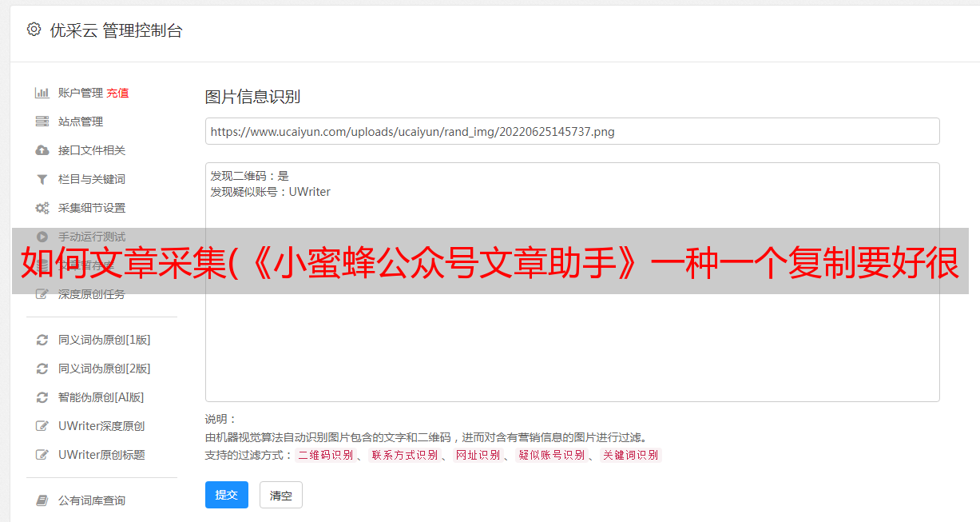Click the edit icon for UWriter原创标题
The width and height of the screenshot is (980, 522).
42,455
